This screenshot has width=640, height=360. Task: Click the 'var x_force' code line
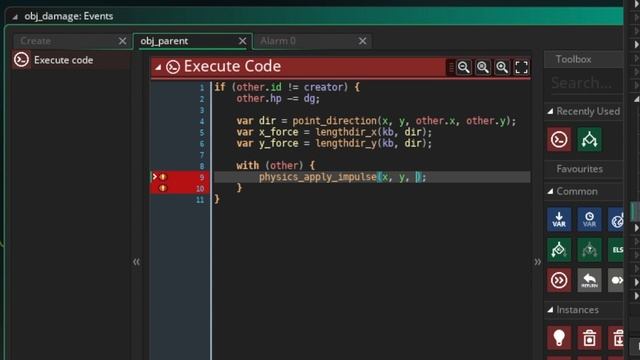click(334, 132)
